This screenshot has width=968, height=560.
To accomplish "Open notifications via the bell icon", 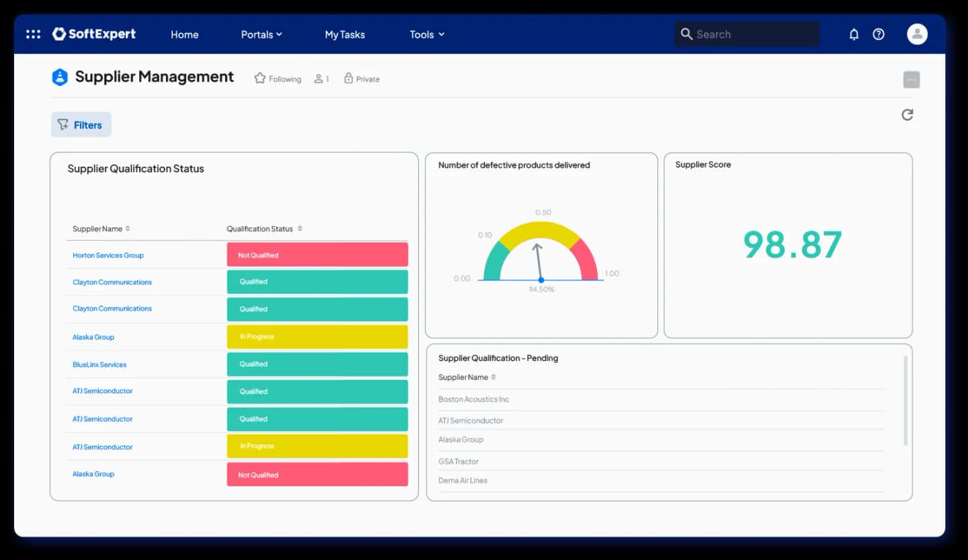I will (854, 34).
